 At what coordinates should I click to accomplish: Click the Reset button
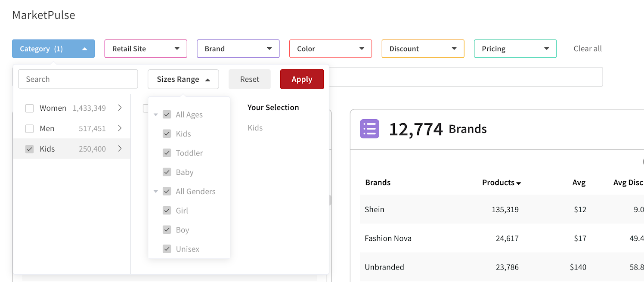click(x=250, y=79)
